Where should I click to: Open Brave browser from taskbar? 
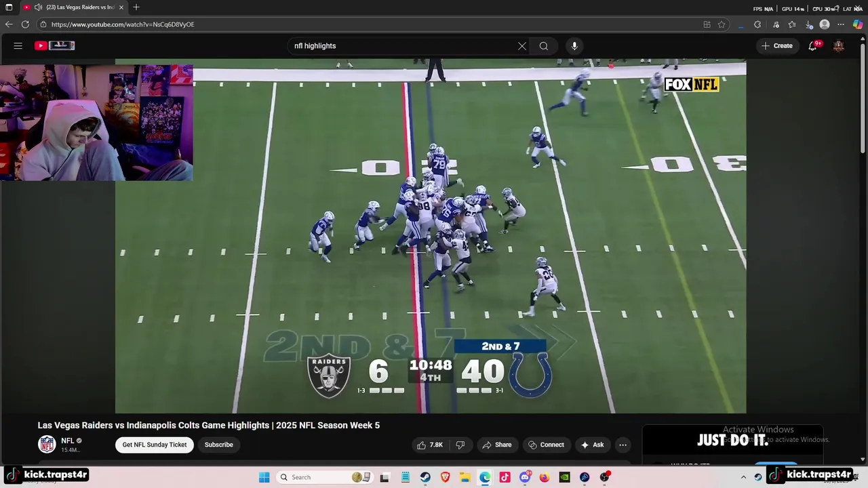[446, 477]
